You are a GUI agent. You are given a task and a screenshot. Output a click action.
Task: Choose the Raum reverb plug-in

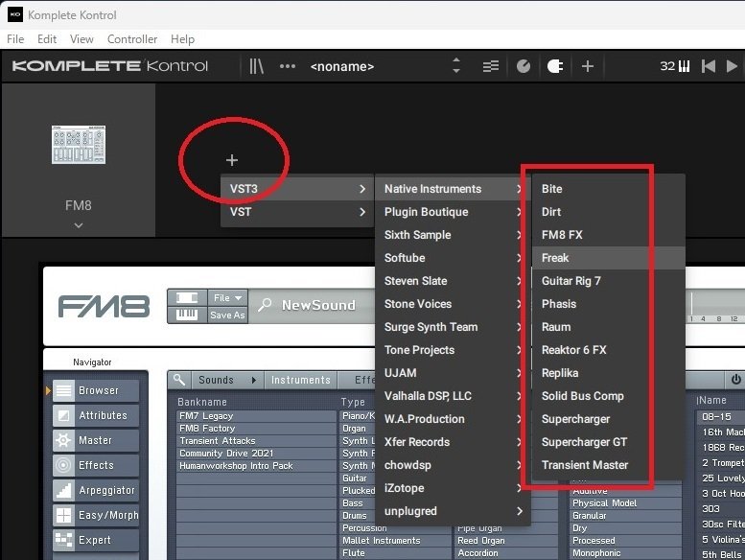[608, 327]
